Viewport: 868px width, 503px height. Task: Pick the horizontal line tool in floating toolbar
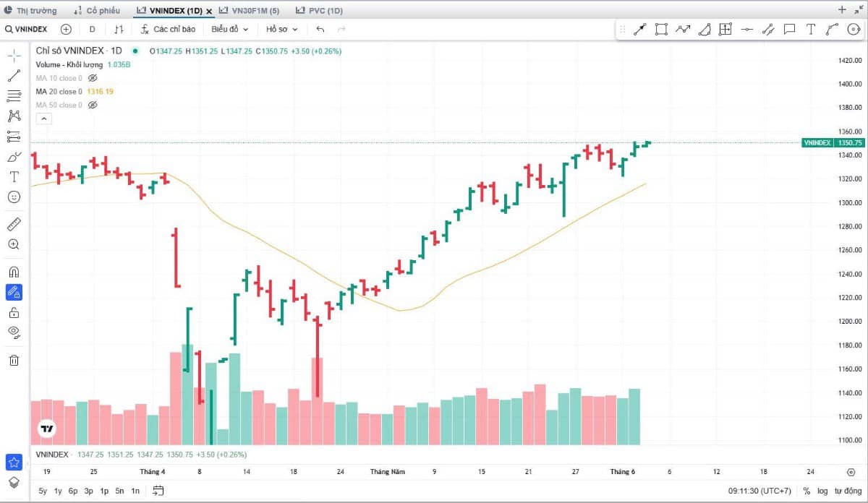[x=747, y=30]
